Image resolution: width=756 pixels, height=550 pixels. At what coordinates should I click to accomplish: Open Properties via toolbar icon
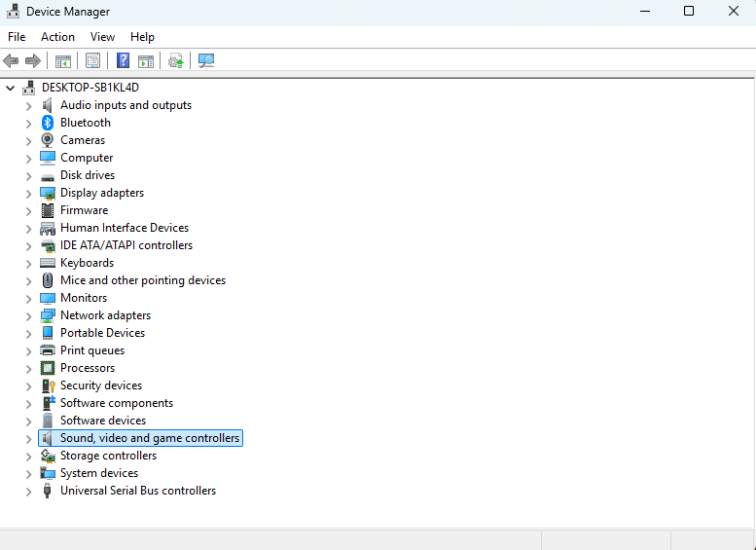click(x=92, y=60)
